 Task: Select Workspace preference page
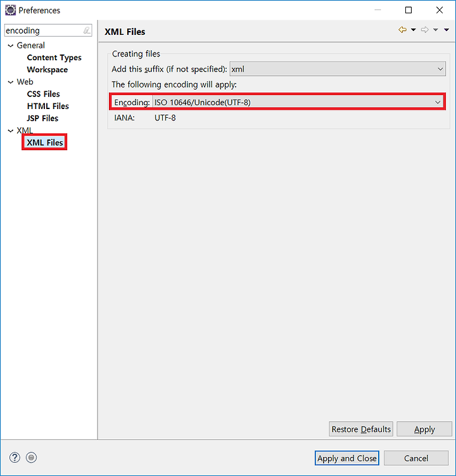(47, 70)
